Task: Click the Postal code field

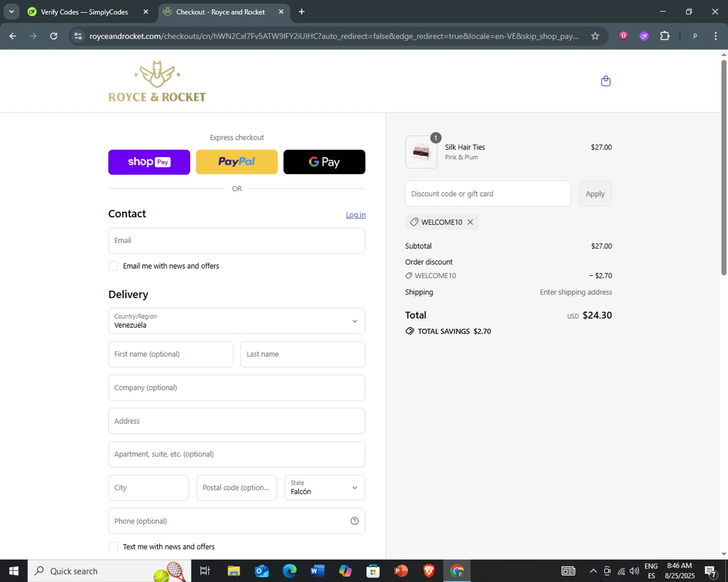Action: tap(237, 487)
